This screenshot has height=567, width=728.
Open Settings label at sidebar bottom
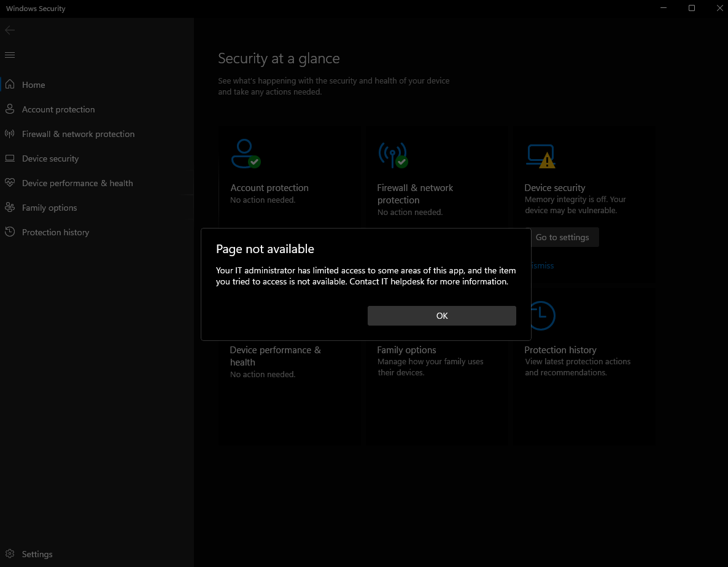click(37, 554)
